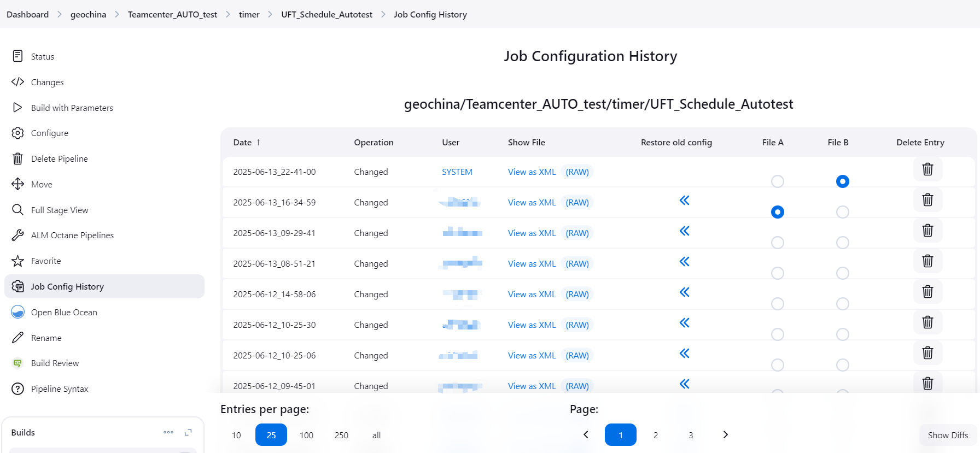Open View as XML for 2025-06-13_22-41-00
Screen dimensions: 980x453
click(532, 172)
